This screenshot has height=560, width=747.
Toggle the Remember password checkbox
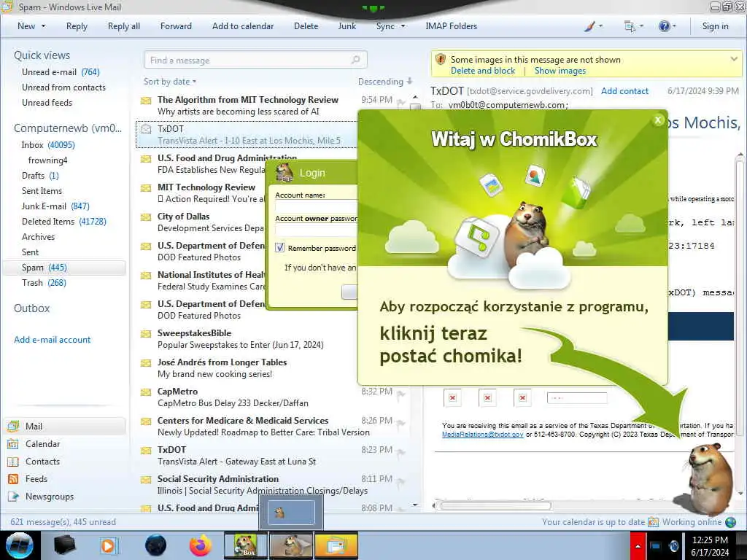click(280, 248)
